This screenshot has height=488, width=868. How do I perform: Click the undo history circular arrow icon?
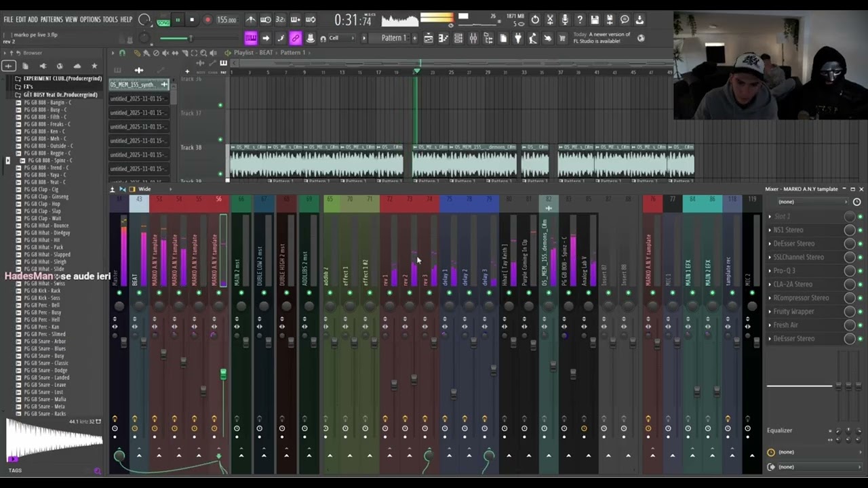[x=535, y=20]
